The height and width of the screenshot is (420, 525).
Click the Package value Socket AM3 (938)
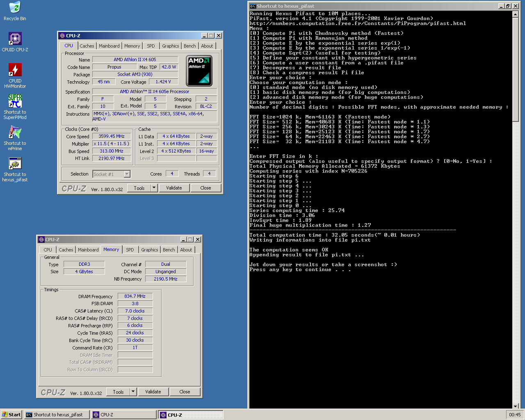tap(135, 74)
